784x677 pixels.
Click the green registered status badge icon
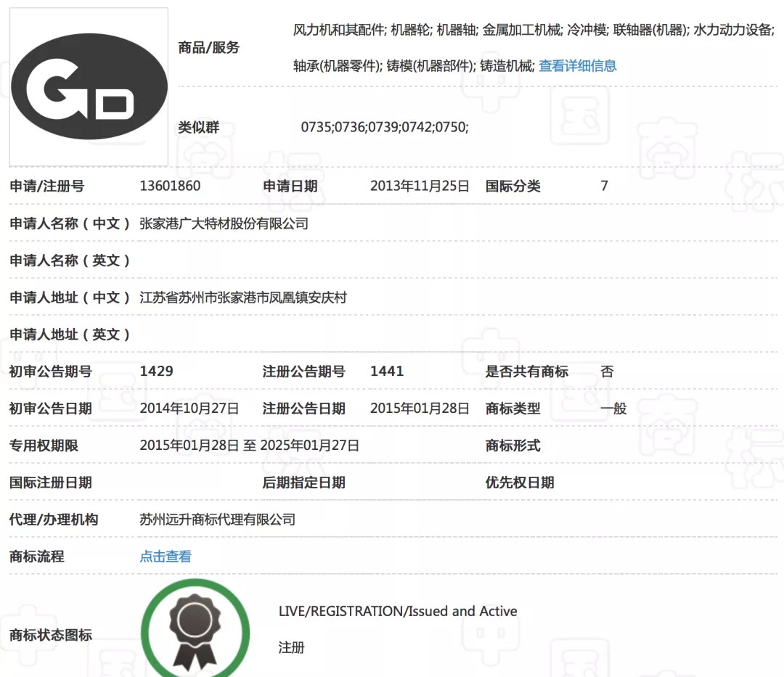point(195,628)
